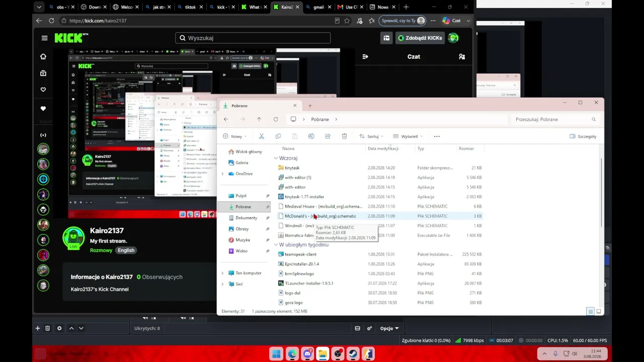Screen dimensions: 644x362
Task: Open Steam from the taskbar
Action: 353,354
